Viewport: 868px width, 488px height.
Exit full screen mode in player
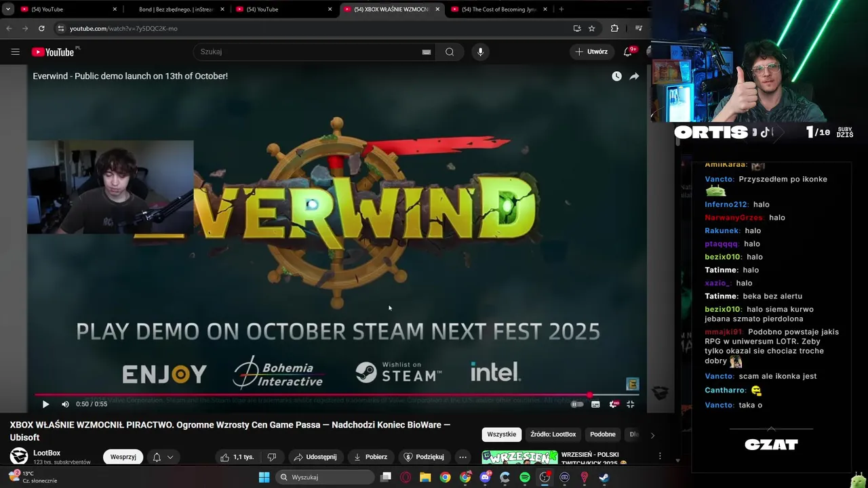point(631,404)
